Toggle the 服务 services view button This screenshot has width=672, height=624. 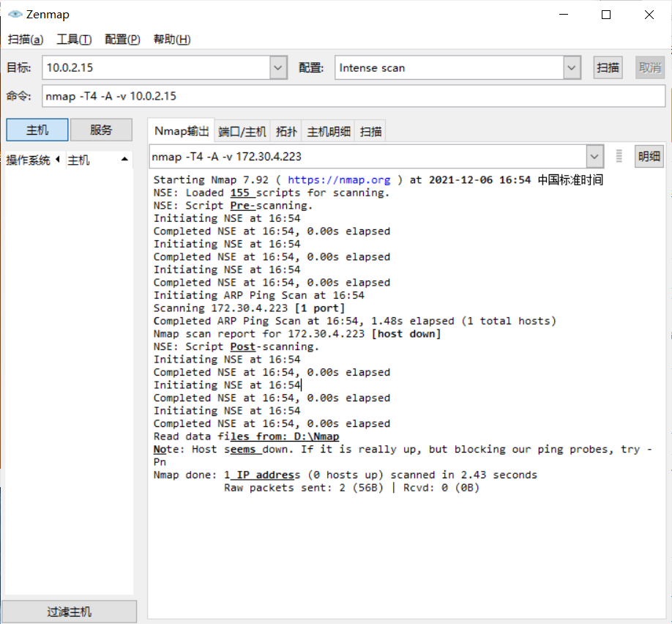coord(101,130)
